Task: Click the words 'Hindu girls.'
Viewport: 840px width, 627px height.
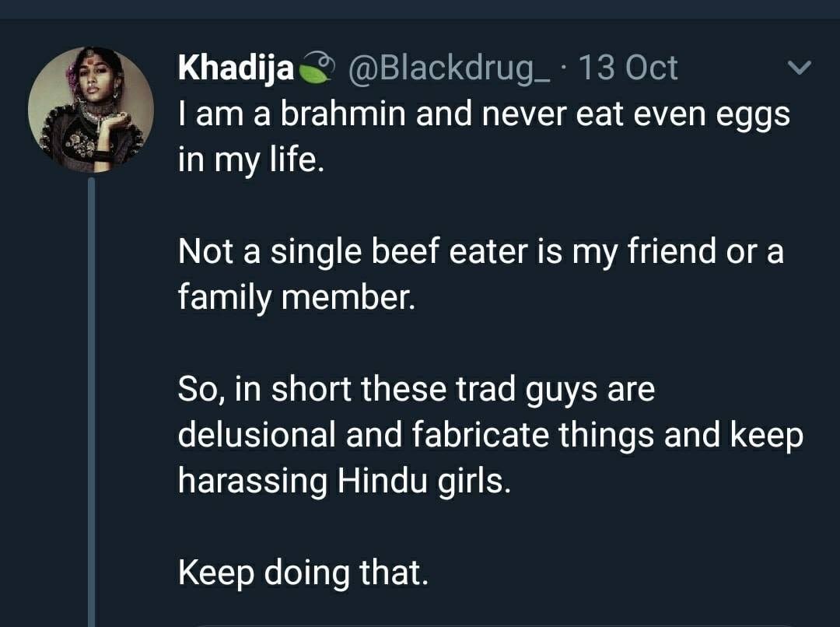Action: point(425,481)
